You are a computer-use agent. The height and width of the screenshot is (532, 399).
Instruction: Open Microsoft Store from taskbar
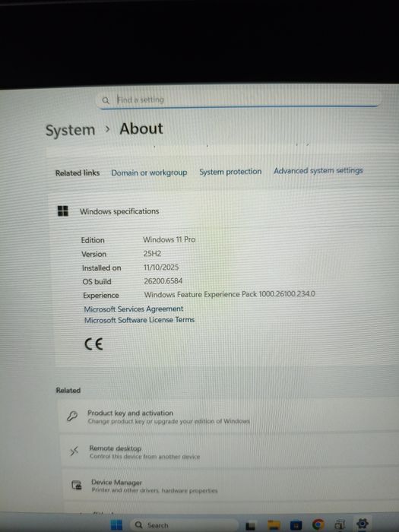coord(296,525)
